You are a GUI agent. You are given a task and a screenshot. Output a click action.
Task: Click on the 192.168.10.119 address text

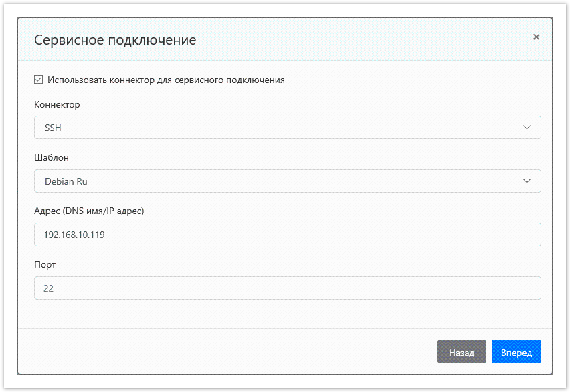[74, 235]
